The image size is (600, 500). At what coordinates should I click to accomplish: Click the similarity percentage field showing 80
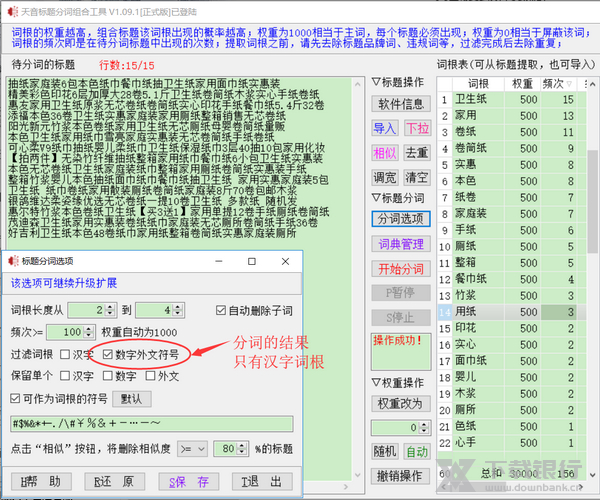coord(230,449)
